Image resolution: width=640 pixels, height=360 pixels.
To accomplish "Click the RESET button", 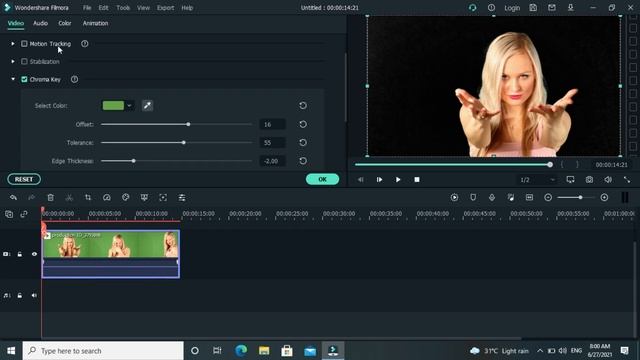I will [x=24, y=179].
